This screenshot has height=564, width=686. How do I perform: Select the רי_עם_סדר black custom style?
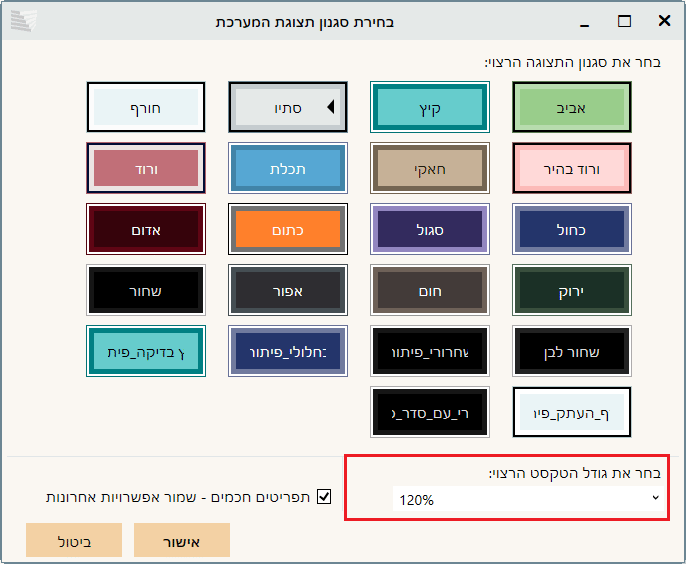tap(430, 412)
